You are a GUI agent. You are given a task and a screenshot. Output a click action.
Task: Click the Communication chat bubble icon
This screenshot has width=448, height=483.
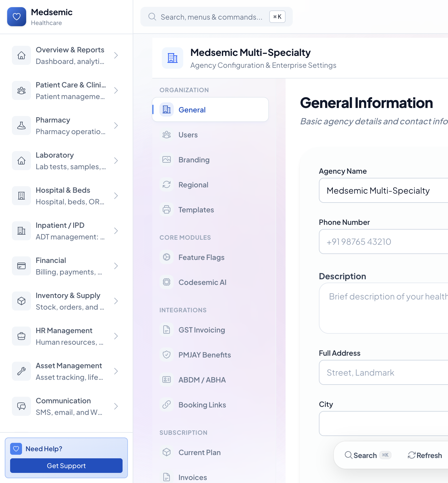pos(21,406)
